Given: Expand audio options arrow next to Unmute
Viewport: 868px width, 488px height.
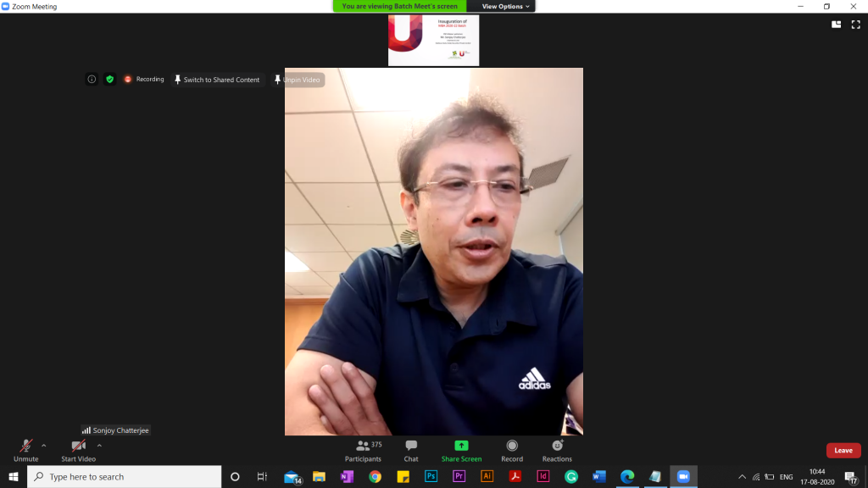Looking at the screenshot, I should pos(44,445).
